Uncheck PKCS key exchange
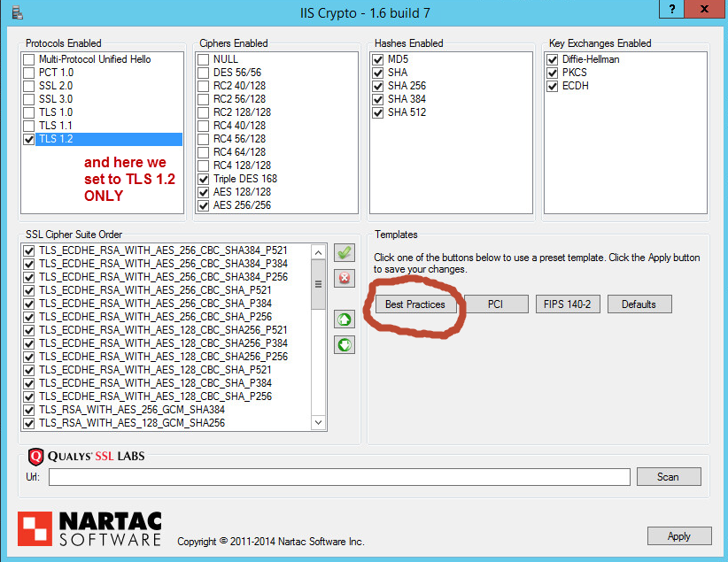This screenshot has height=562, width=728. coord(552,73)
